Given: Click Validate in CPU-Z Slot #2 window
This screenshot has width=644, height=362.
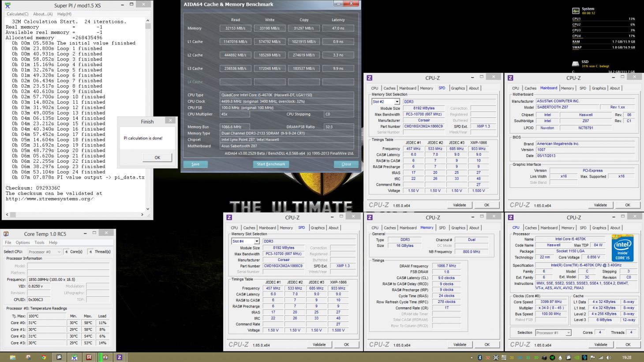Looking at the screenshot, I should [460, 205].
